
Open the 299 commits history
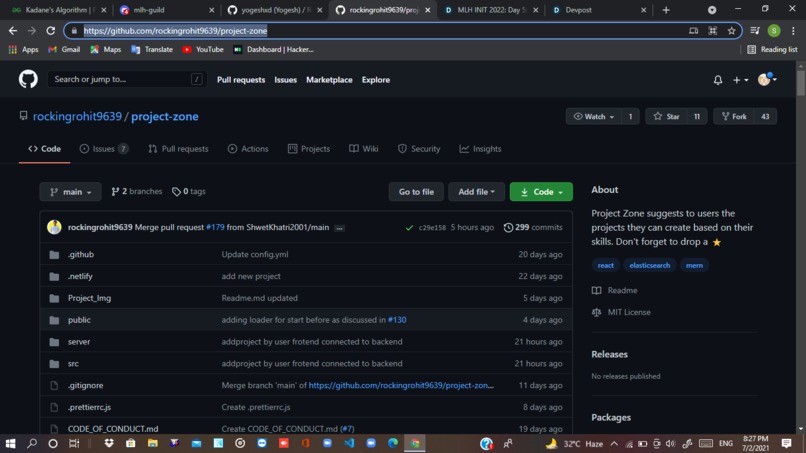point(533,227)
